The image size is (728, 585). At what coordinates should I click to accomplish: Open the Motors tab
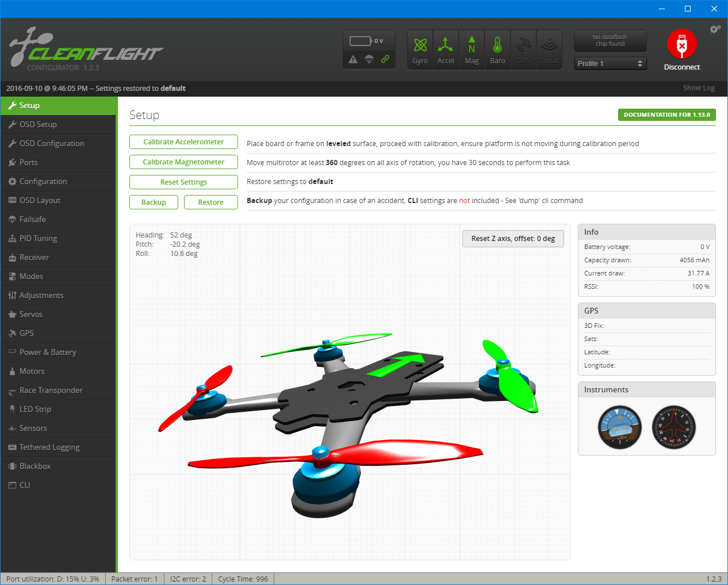pos(58,372)
